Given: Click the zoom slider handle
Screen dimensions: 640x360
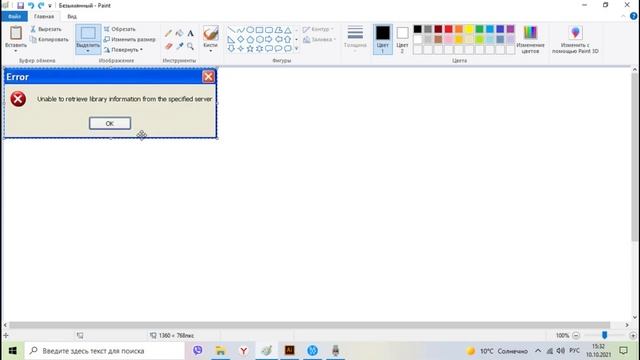Looking at the screenshot, I should [604, 335].
